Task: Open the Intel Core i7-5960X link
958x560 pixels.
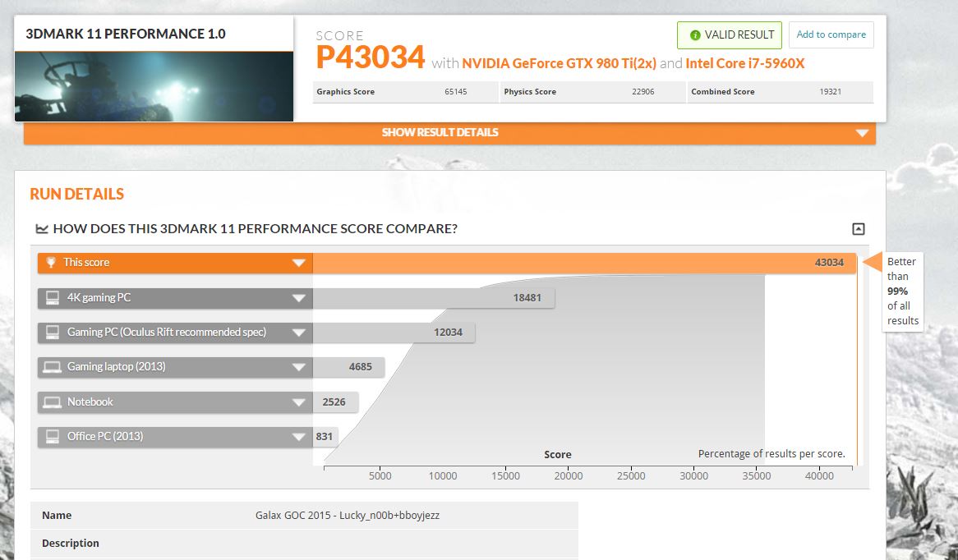Action: click(x=744, y=63)
